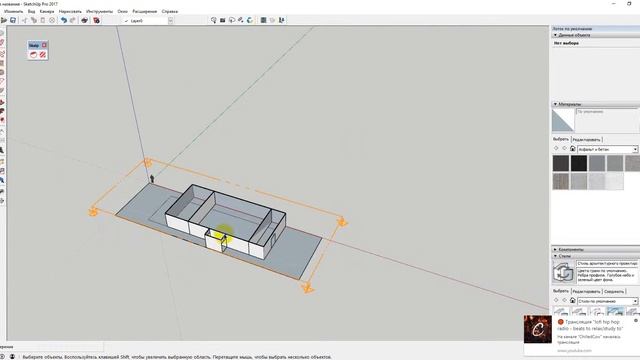Click Styles forward arrow icon
This screenshot has width=640, height=360.
[x=564, y=300]
